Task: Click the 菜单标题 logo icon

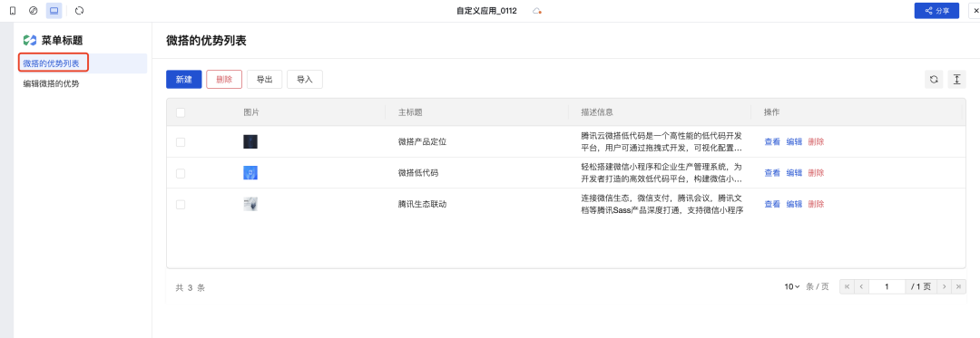Action: tap(29, 41)
